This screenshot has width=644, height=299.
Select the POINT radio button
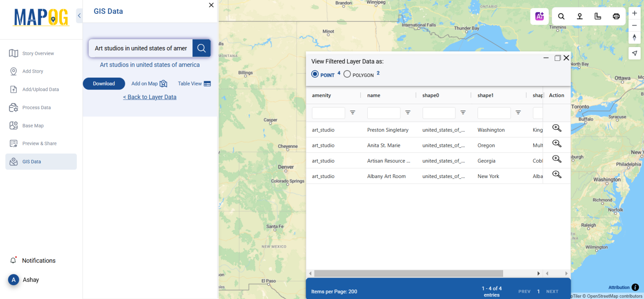tap(315, 74)
